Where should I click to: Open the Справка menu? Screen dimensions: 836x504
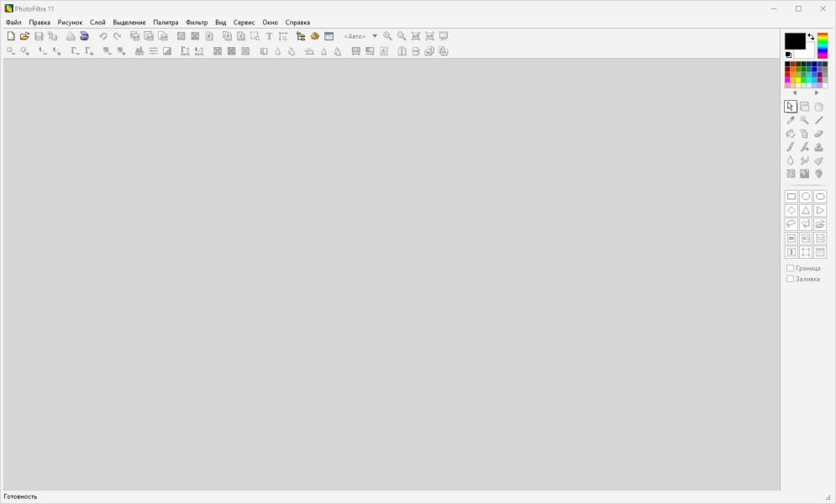point(297,23)
